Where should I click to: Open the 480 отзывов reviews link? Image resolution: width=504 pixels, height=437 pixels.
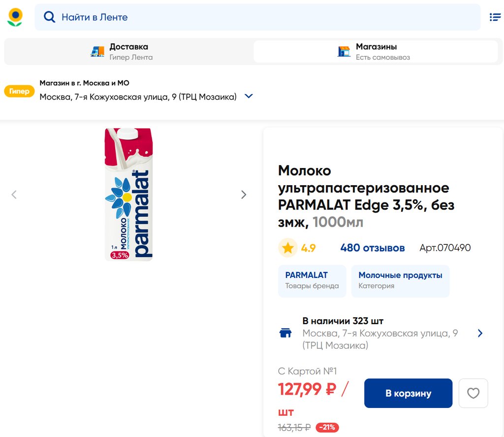[x=372, y=248]
